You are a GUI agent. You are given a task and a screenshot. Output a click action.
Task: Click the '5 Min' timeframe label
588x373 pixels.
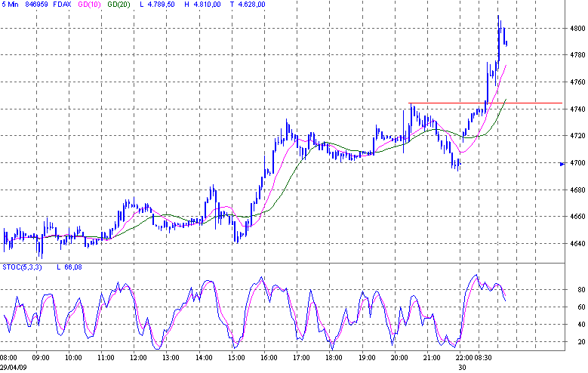click(x=10, y=5)
